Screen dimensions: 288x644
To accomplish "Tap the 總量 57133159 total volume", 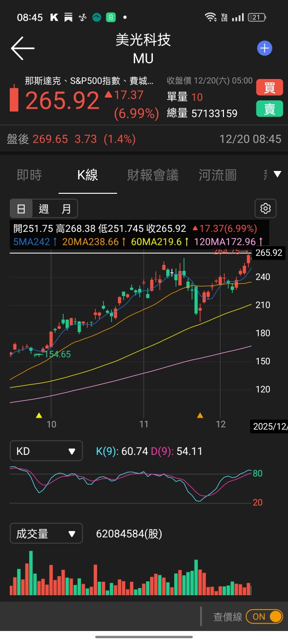I will tap(202, 113).
